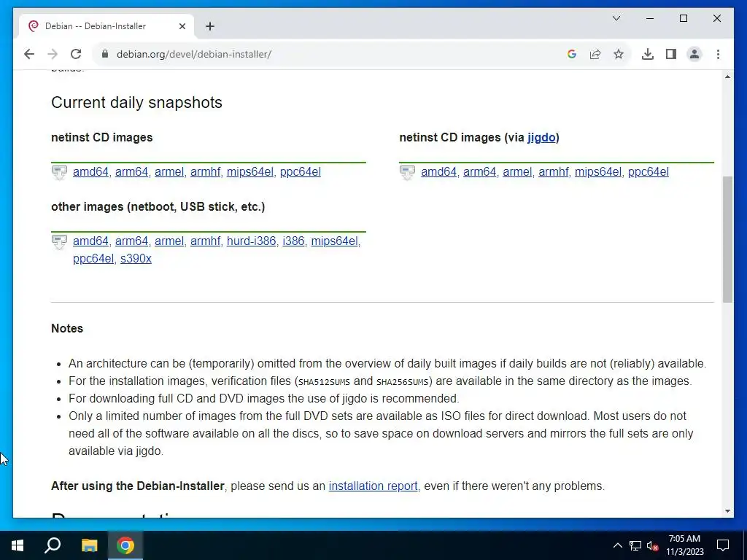Open the Windows Start menu
Image resolution: width=747 pixels, height=560 pixels.
click(18, 545)
